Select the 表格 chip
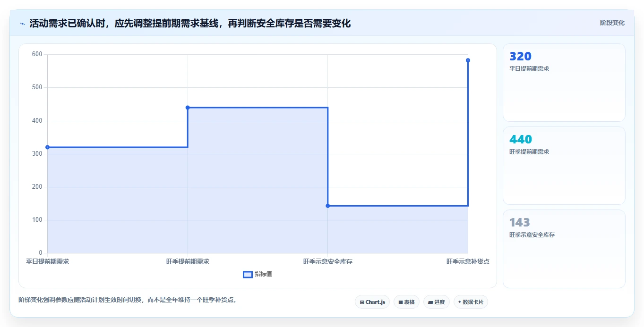 pyautogui.click(x=406, y=302)
